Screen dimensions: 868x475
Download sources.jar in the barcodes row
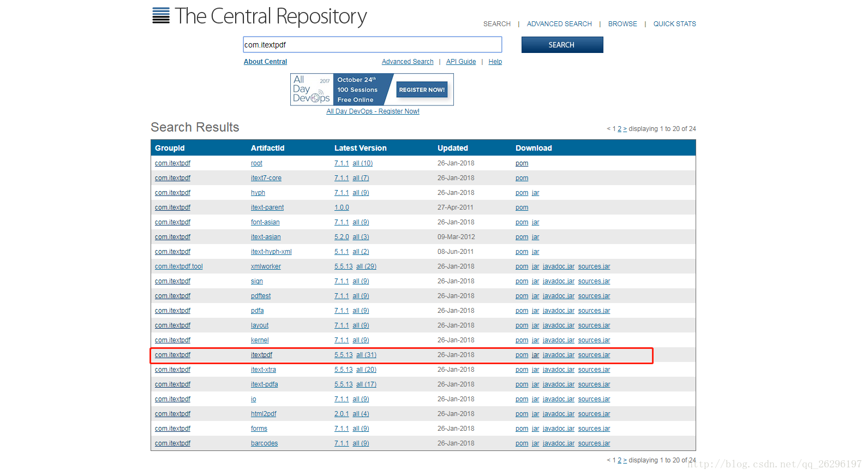[594, 443]
